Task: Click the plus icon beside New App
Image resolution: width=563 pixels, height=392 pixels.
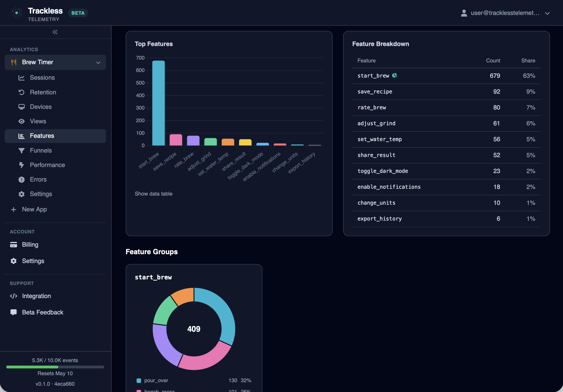Action: [14, 209]
